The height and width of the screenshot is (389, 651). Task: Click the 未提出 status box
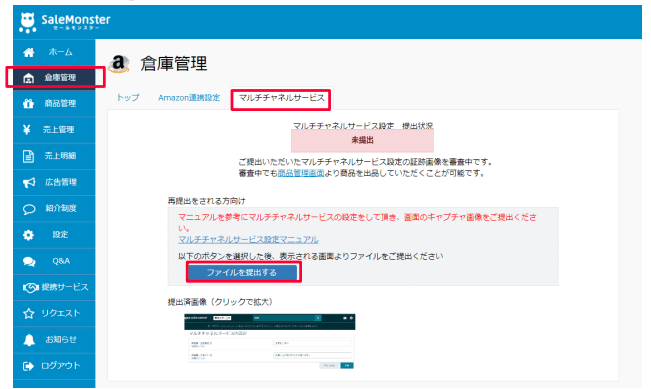pyautogui.click(x=362, y=140)
